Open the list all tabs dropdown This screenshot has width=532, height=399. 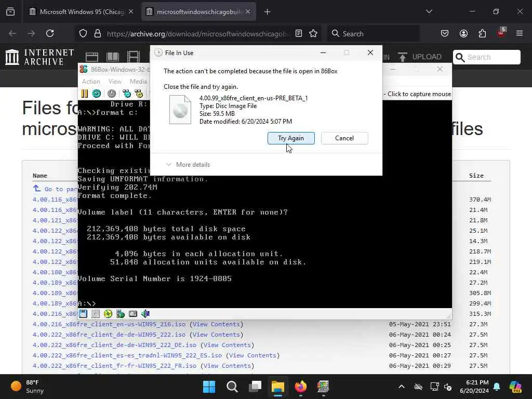pyautogui.click(x=429, y=11)
